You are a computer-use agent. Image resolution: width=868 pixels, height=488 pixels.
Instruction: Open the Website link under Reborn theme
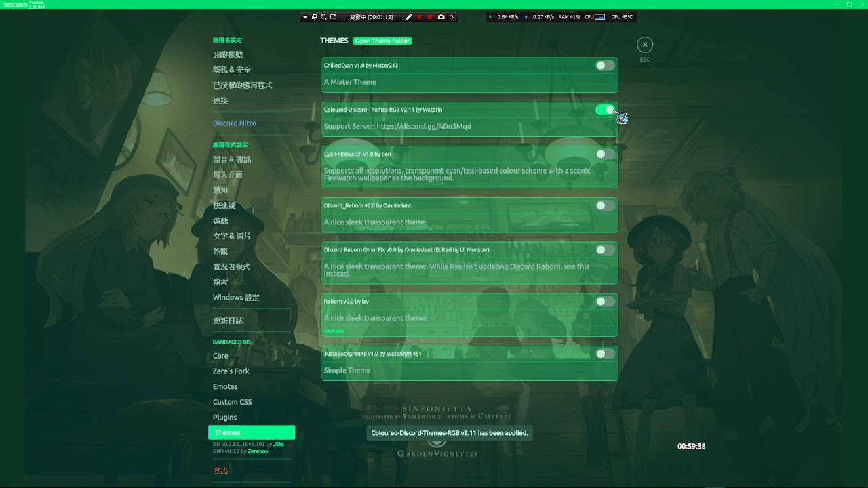point(334,331)
